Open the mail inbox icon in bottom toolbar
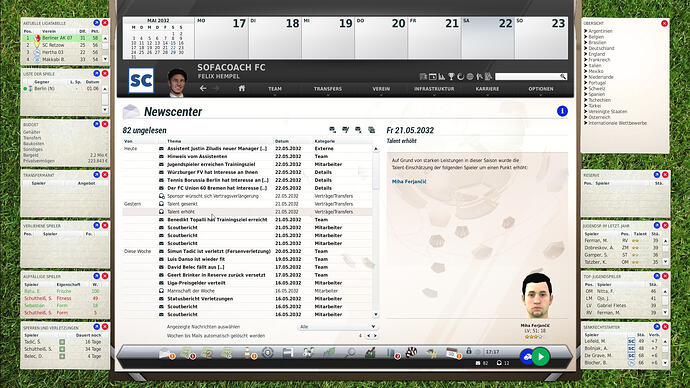Screen dimensions: 690x388 165,353
